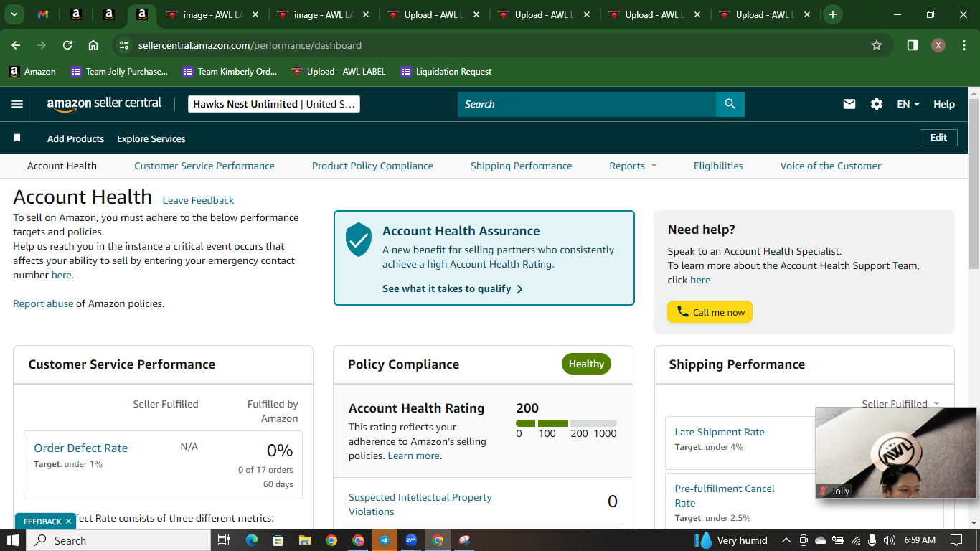
Task: Open the messages envelope icon
Action: pyautogui.click(x=849, y=104)
